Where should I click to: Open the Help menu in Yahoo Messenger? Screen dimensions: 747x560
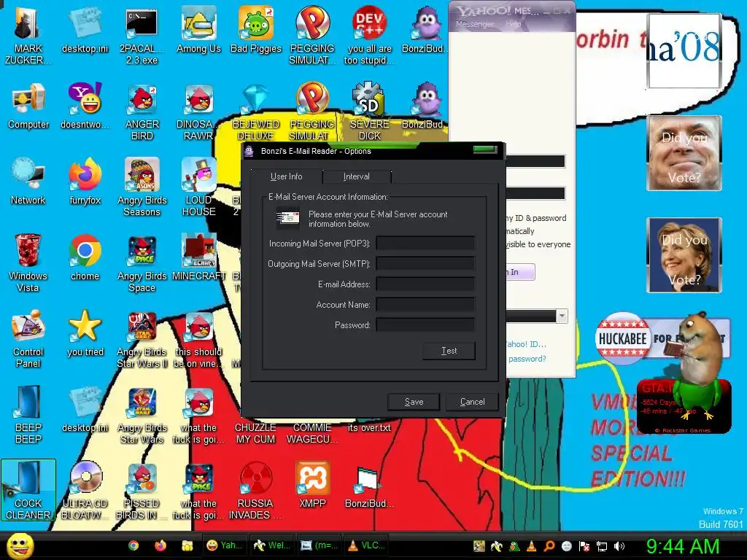[x=513, y=24]
